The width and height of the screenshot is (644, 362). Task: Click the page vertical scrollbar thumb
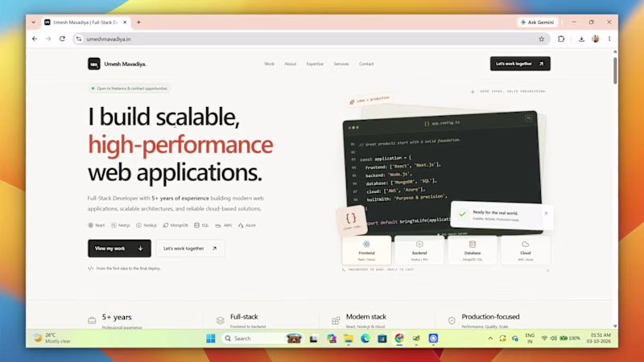coord(615,70)
